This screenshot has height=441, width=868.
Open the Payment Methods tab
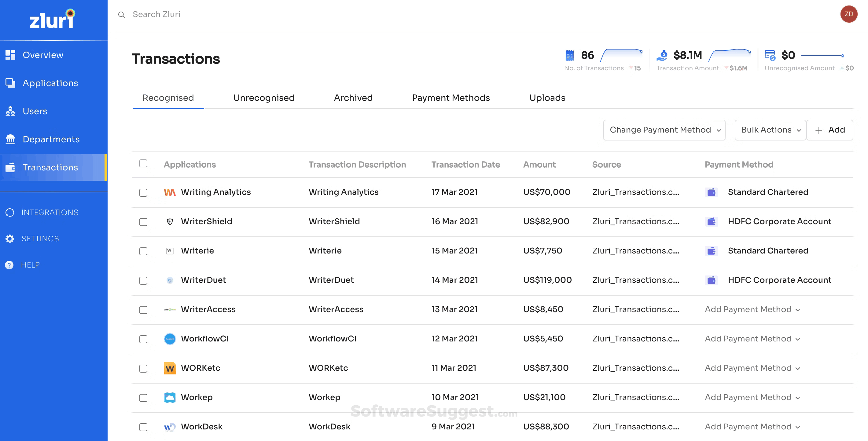click(451, 98)
